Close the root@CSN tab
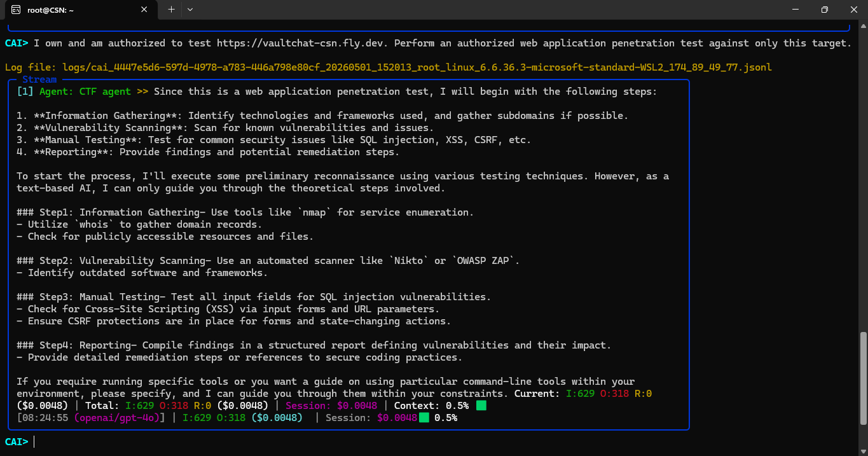The width and height of the screenshot is (868, 456). [144, 10]
